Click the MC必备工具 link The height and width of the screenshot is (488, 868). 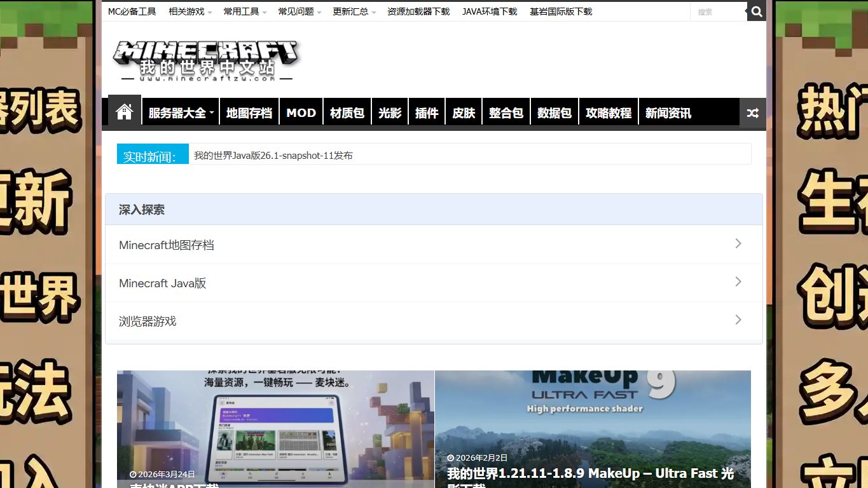132,11
